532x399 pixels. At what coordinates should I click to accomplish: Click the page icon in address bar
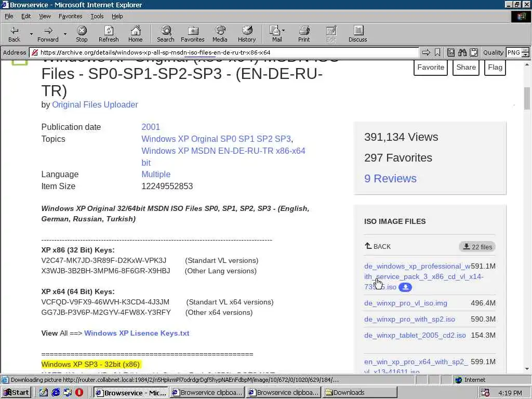[x=34, y=52]
